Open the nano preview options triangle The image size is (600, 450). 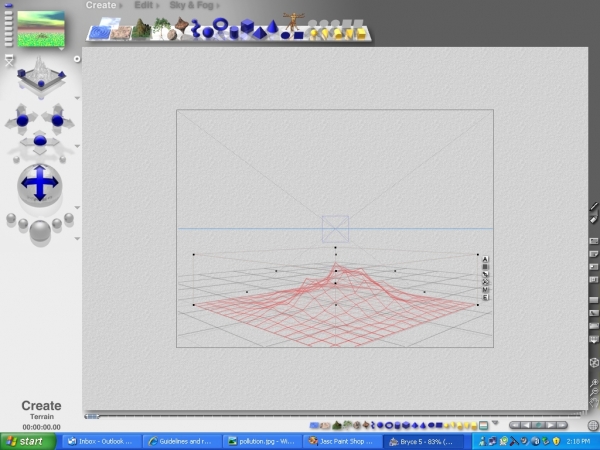point(61,49)
